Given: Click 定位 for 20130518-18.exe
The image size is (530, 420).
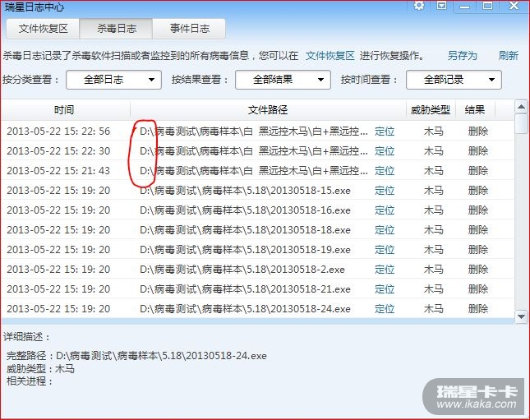Looking at the screenshot, I should (385, 230).
